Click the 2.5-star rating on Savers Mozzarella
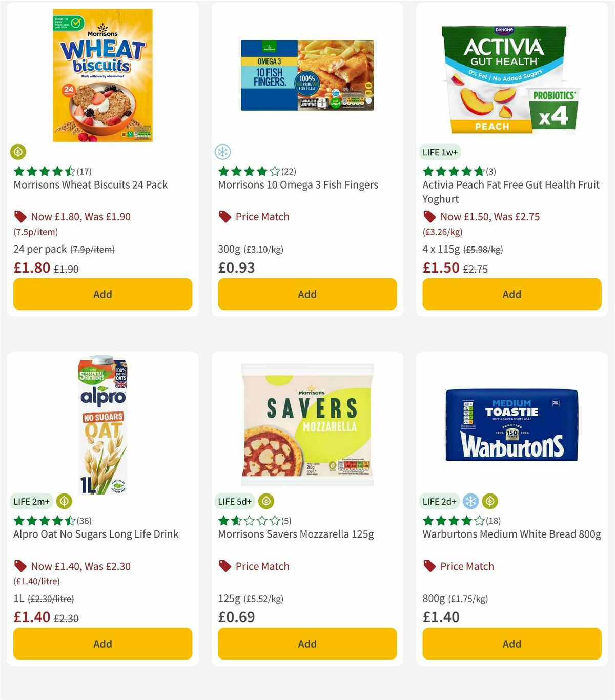This screenshot has width=615, height=700. pyautogui.click(x=245, y=521)
